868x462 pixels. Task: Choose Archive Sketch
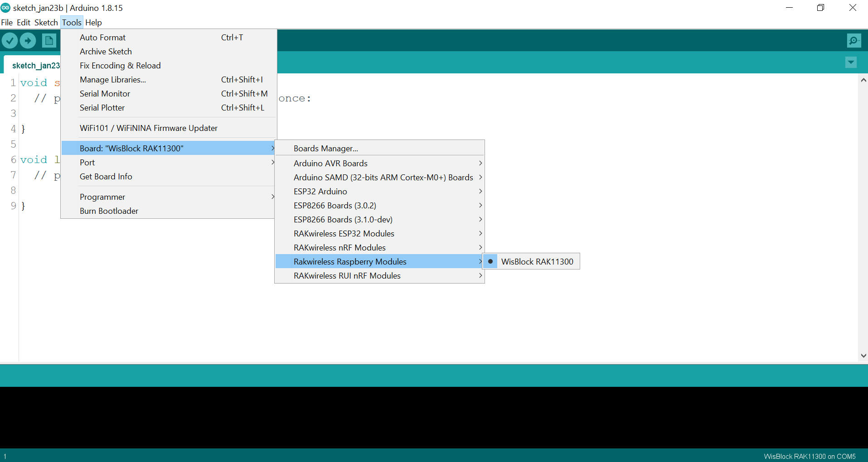[169, 52]
